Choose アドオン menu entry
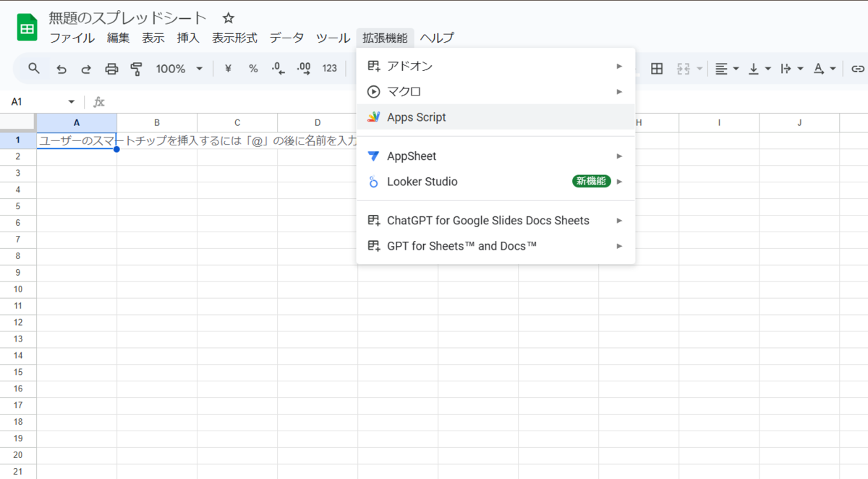This screenshot has height=479, width=868. [x=495, y=66]
